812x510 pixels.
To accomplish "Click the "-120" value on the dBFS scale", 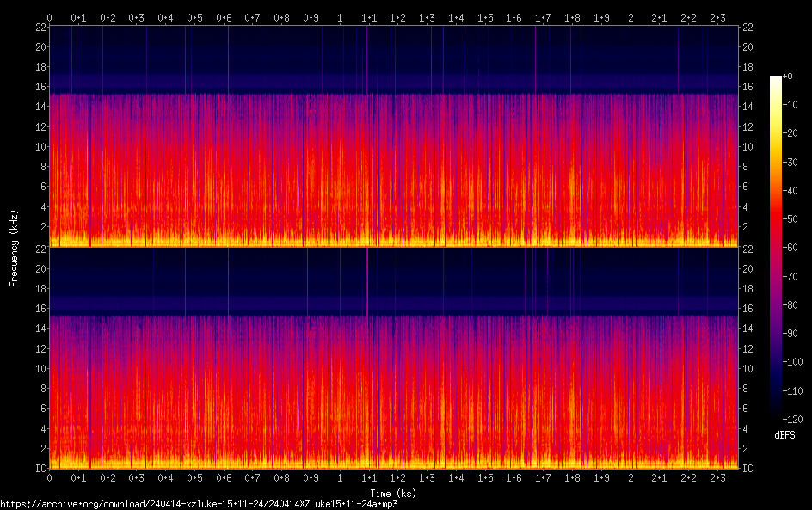I will 793,420.
